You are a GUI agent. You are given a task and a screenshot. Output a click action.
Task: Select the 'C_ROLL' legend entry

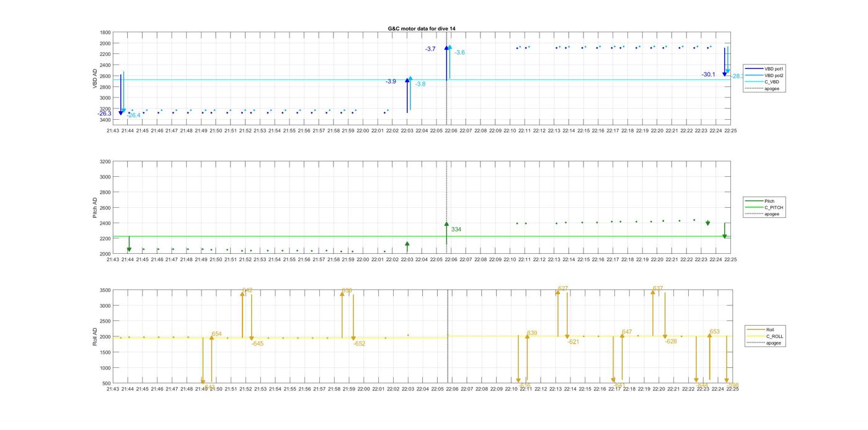[774, 336]
